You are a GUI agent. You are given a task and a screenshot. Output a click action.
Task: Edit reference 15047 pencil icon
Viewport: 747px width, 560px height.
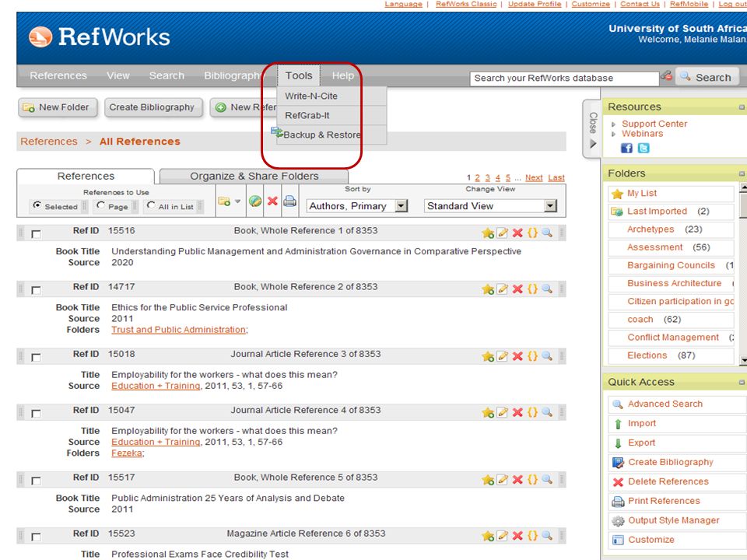(503, 412)
